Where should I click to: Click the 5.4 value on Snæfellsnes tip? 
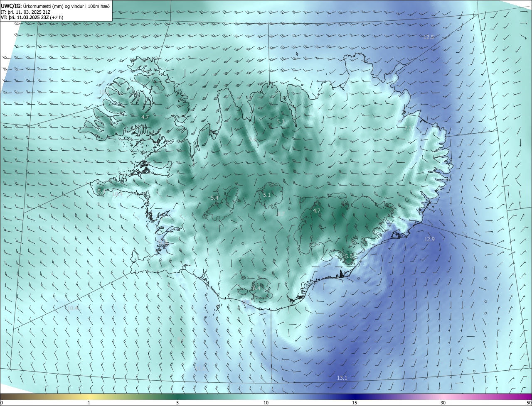[x=101, y=191]
